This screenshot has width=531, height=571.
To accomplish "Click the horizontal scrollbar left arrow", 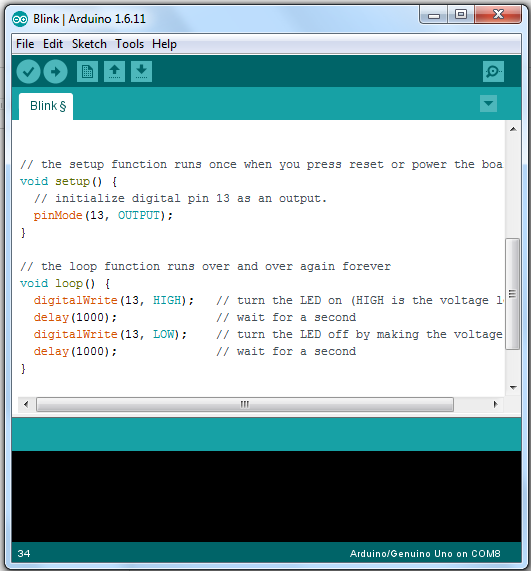I will click(26, 404).
